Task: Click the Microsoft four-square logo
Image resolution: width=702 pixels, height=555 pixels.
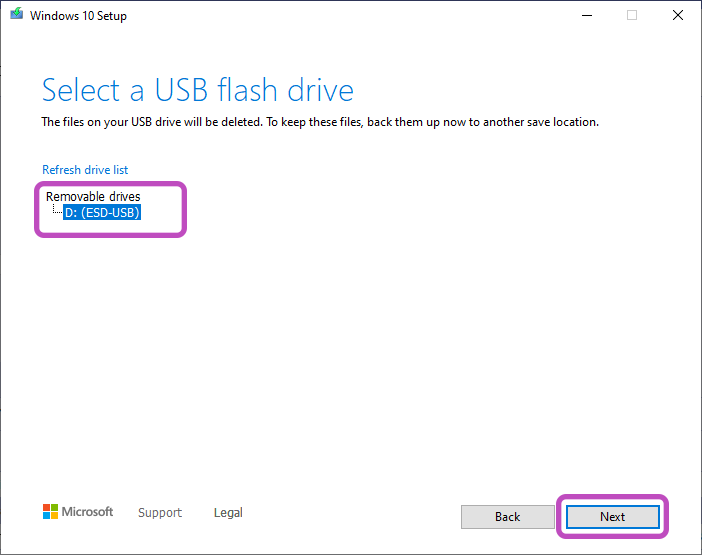Action: [51, 512]
